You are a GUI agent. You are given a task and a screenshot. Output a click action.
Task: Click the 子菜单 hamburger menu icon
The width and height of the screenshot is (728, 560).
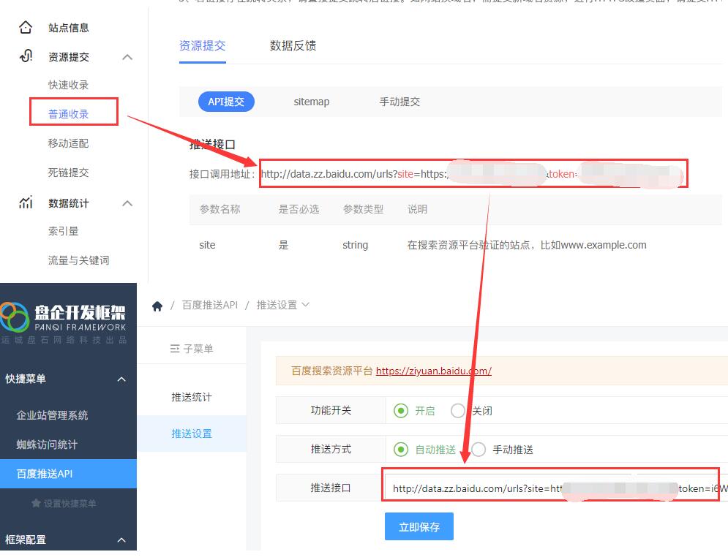[x=175, y=349]
